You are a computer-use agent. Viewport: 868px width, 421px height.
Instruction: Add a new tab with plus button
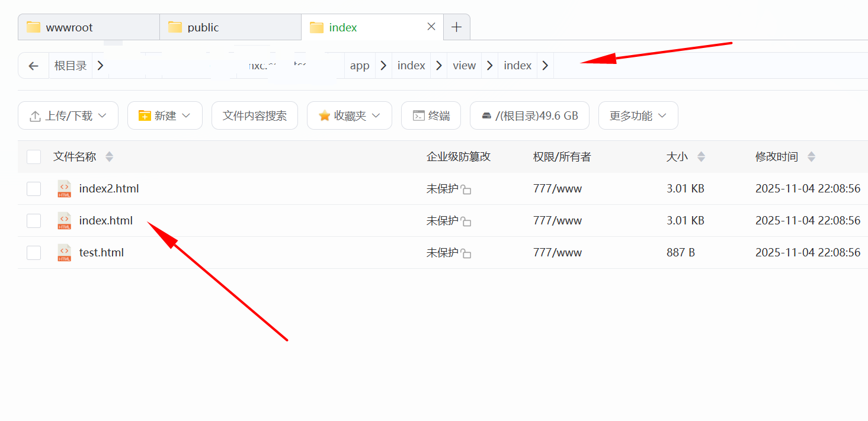coord(456,27)
